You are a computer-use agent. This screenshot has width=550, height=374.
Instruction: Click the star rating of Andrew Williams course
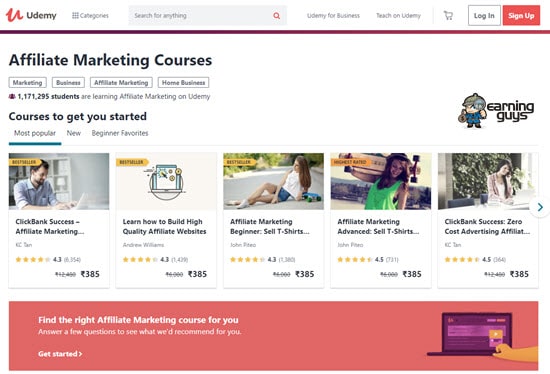pos(140,260)
